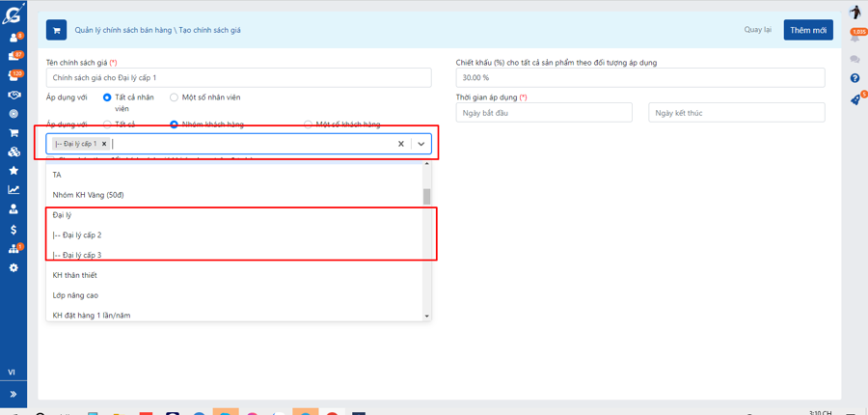Click the 'Ngày bắt đầu' date field
868x415 pixels.
point(543,113)
